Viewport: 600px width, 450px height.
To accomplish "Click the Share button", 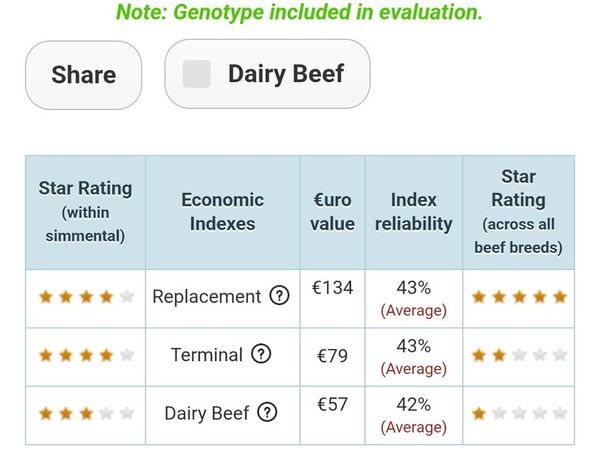I will [x=83, y=75].
